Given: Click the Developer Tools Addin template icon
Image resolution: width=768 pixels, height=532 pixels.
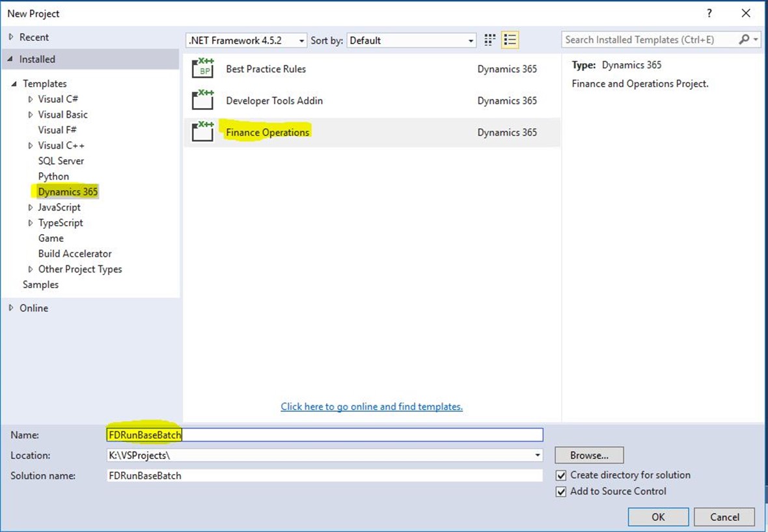Looking at the screenshot, I should 202,100.
